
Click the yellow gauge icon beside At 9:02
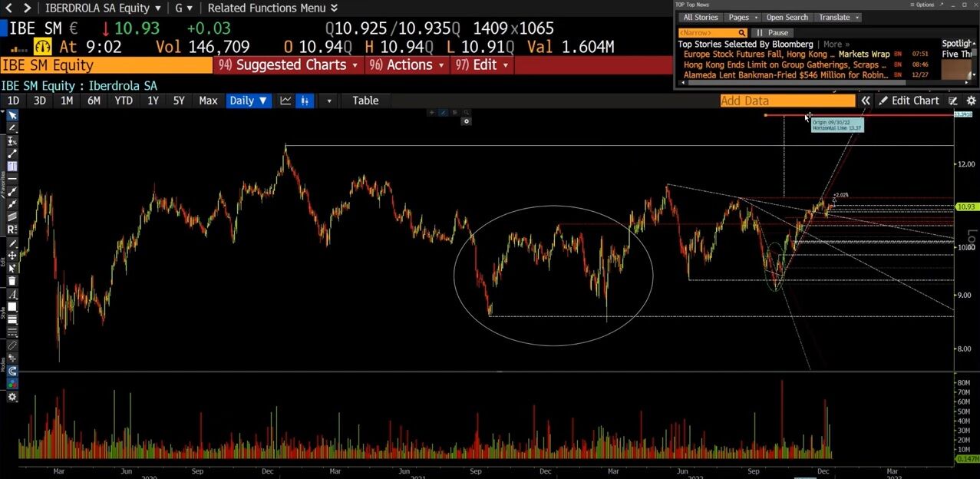[x=42, y=48]
